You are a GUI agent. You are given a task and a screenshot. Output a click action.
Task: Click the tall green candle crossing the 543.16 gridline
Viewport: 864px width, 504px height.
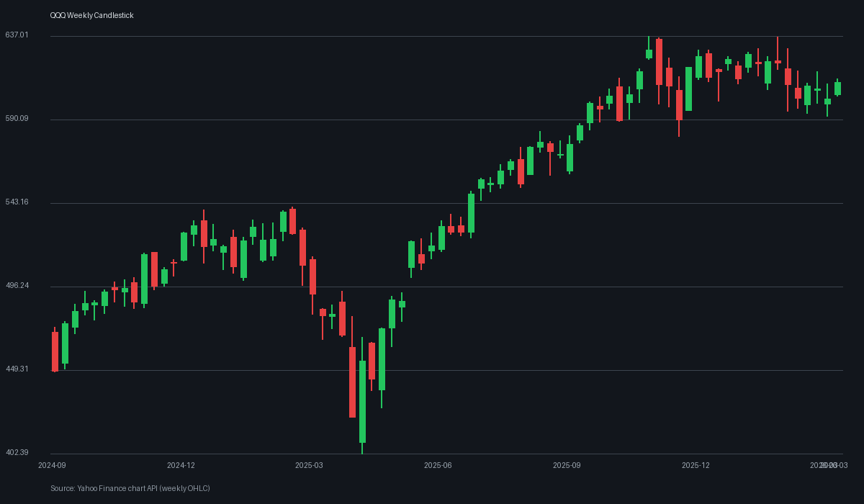click(471, 213)
